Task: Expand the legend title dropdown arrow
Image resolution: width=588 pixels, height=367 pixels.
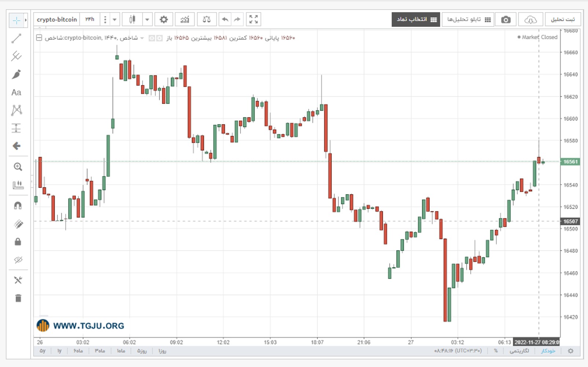Action: [142, 38]
